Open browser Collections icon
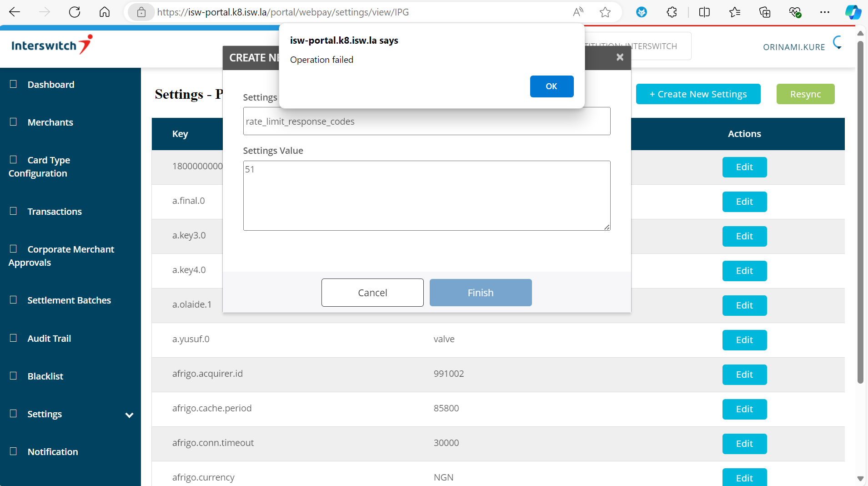This screenshot has width=868, height=486. 765,12
